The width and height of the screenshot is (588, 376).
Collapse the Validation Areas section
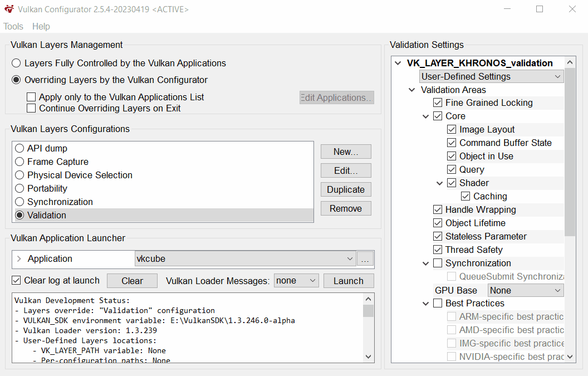click(411, 90)
